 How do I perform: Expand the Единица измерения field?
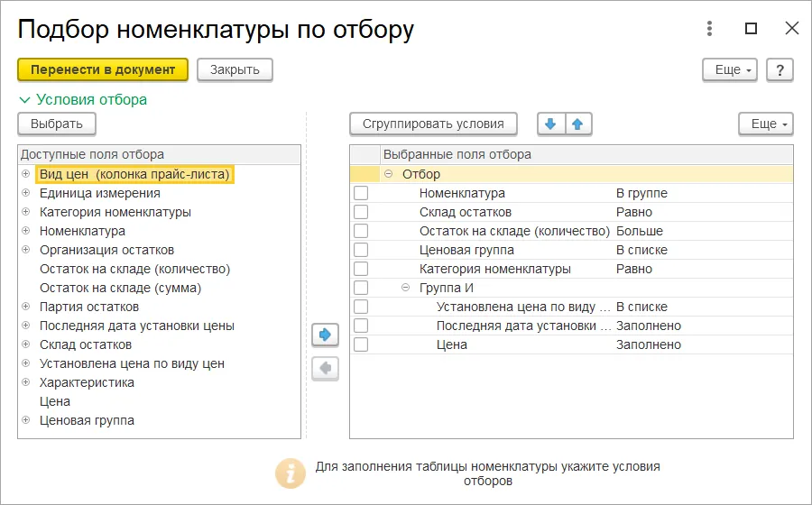(26, 193)
